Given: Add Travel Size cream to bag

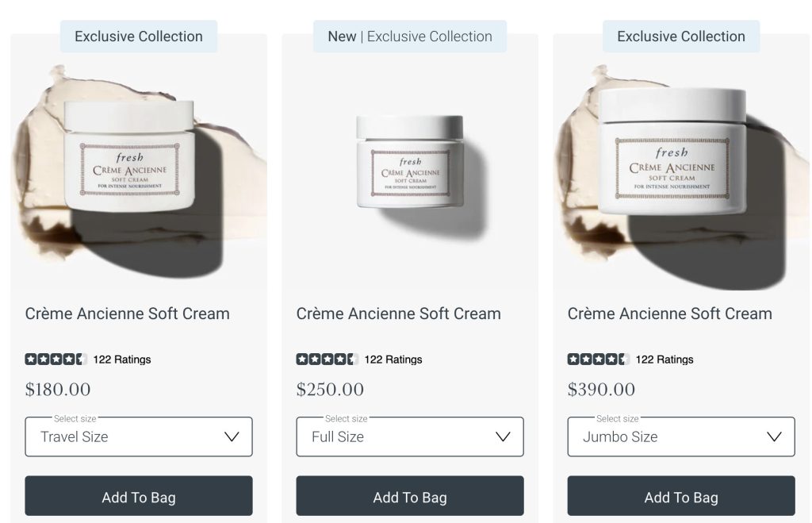Looking at the screenshot, I should click(139, 495).
